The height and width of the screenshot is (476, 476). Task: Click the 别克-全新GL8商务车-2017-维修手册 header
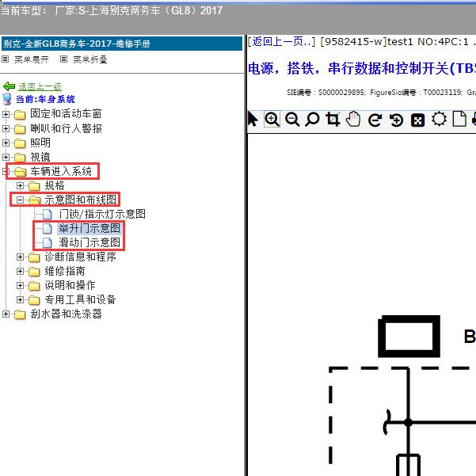(x=122, y=44)
